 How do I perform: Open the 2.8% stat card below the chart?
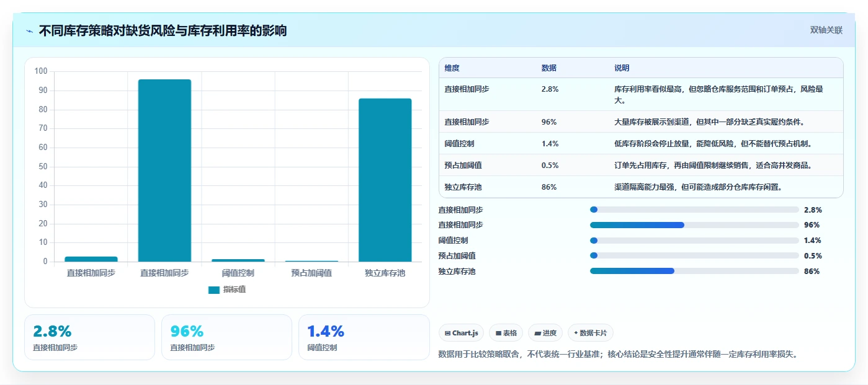tap(89, 337)
